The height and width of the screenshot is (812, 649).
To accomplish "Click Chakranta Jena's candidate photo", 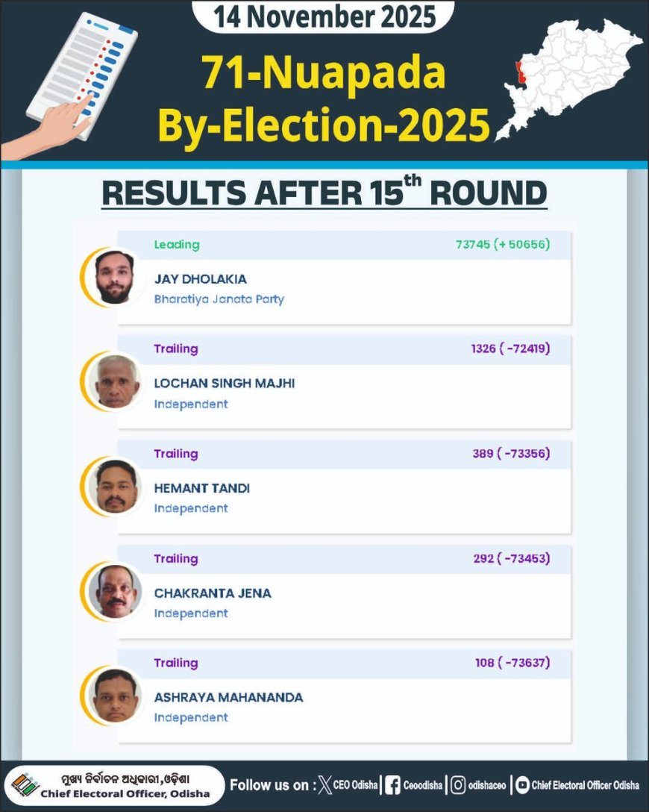I will point(114,592).
